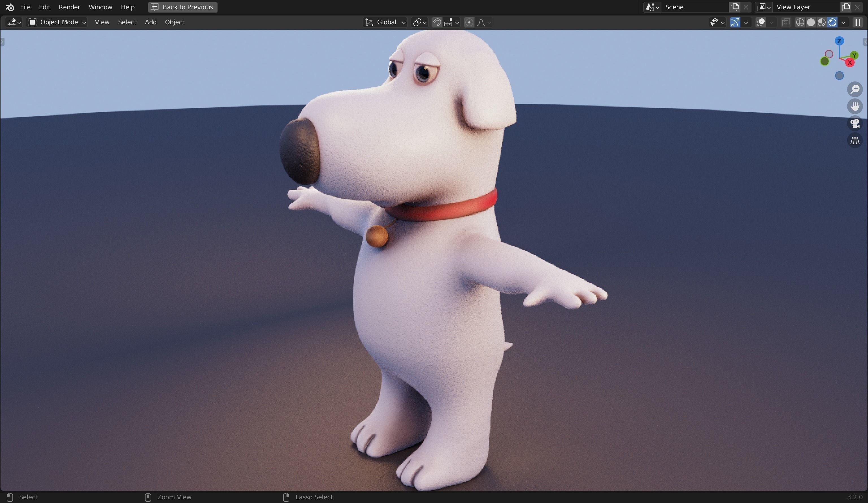This screenshot has height=503, width=868.
Task: Toggle the show gizmo button
Action: (x=735, y=22)
